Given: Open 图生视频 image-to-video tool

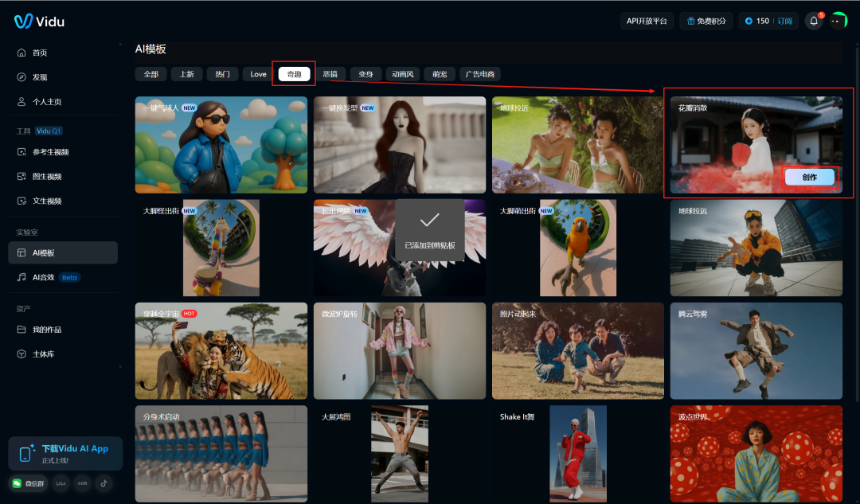Looking at the screenshot, I should [47, 177].
